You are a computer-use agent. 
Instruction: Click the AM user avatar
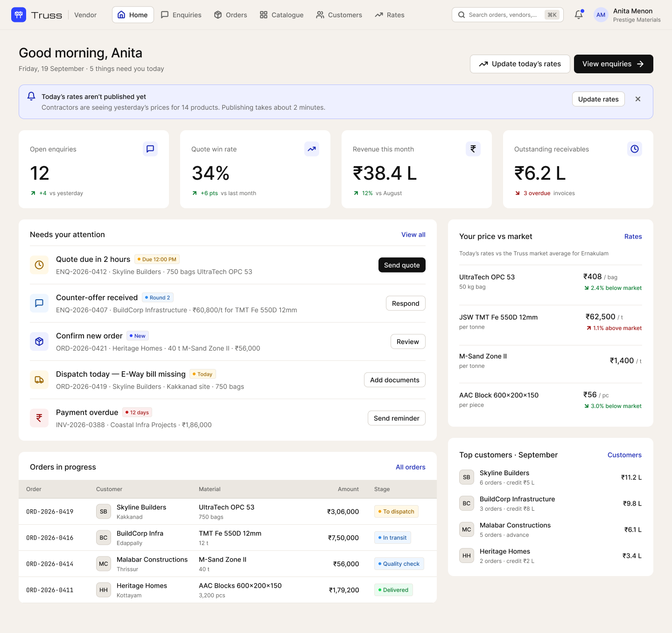601,15
